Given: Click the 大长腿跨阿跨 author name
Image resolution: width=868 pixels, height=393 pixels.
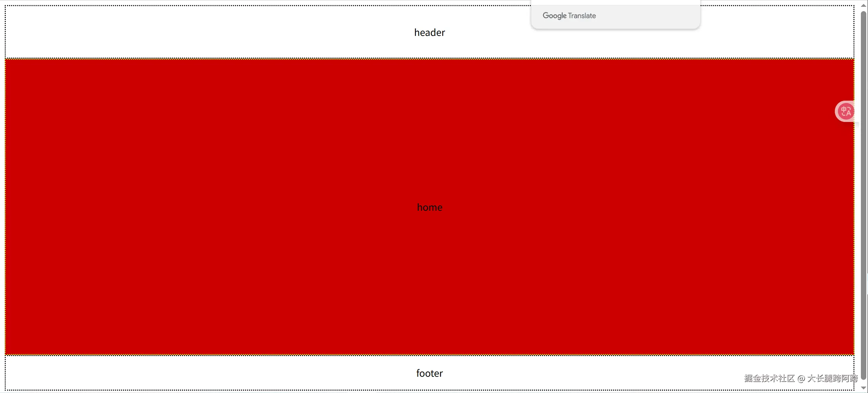Looking at the screenshot, I should 832,378.
